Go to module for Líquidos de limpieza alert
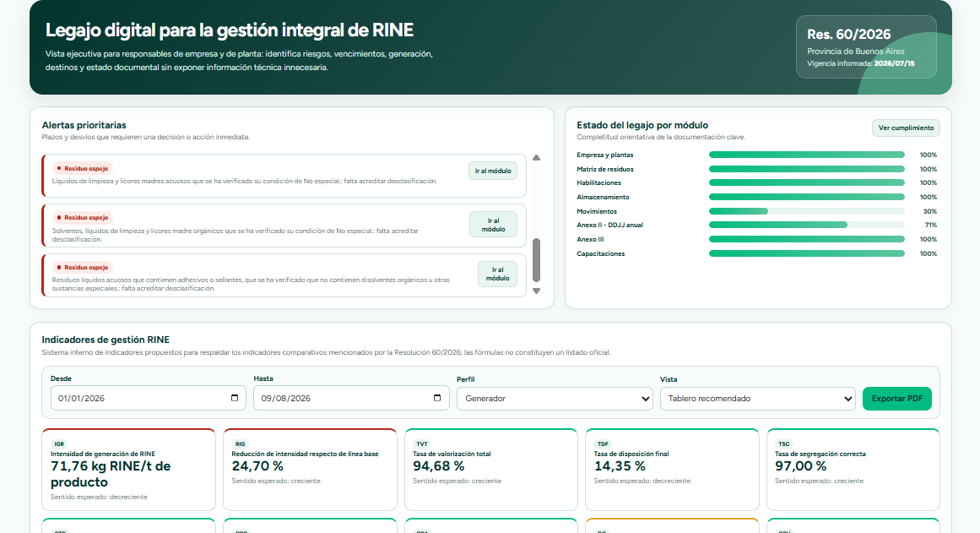This screenshot has width=980, height=533. tap(492, 171)
